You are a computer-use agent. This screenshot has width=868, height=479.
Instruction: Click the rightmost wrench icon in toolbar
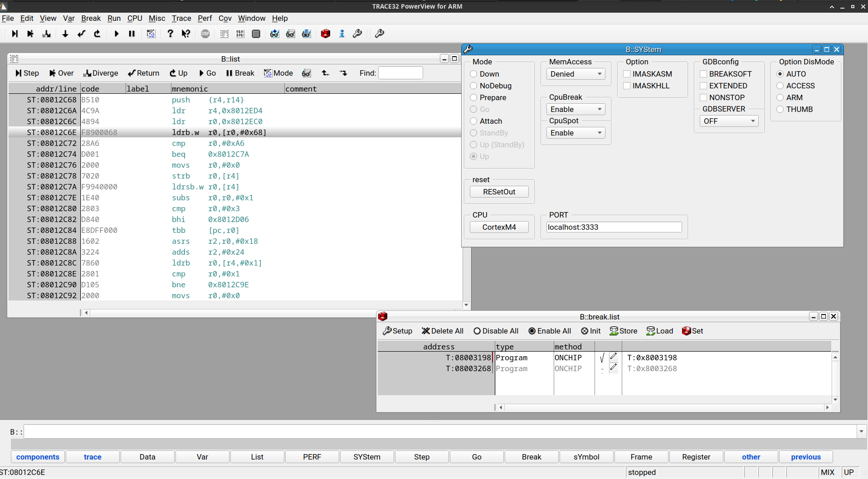click(x=380, y=34)
